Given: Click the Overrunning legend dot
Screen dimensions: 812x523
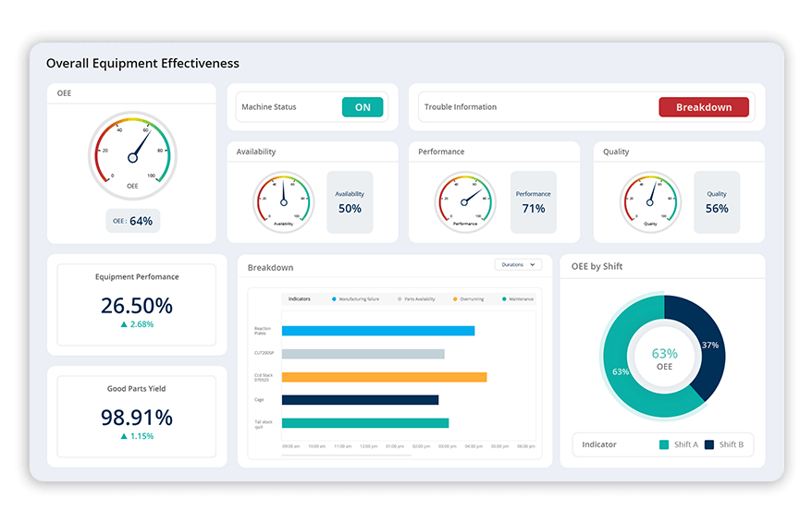Looking at the screenshot, I should [x=455, y=299].
